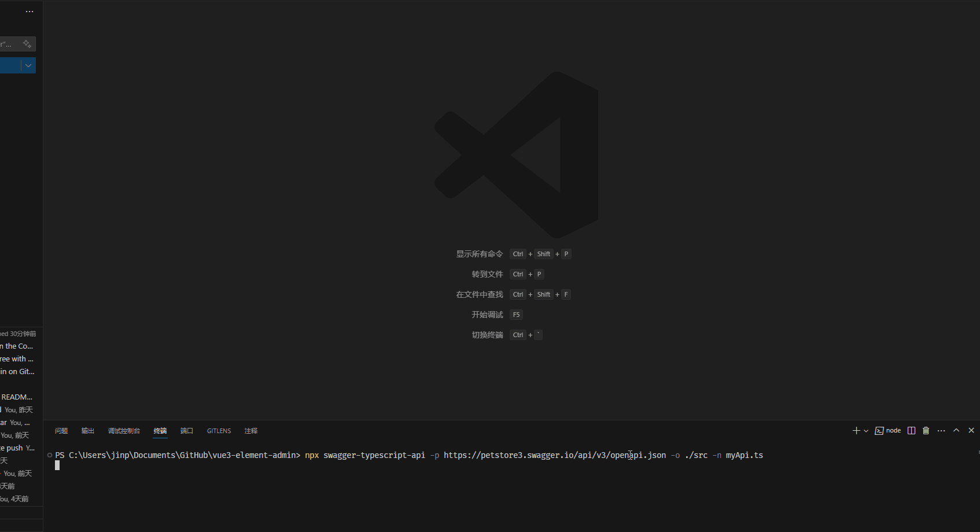Click the 转到文件 shortcut label
Screen dimensions: 980x532
click(x=487, y=274)
